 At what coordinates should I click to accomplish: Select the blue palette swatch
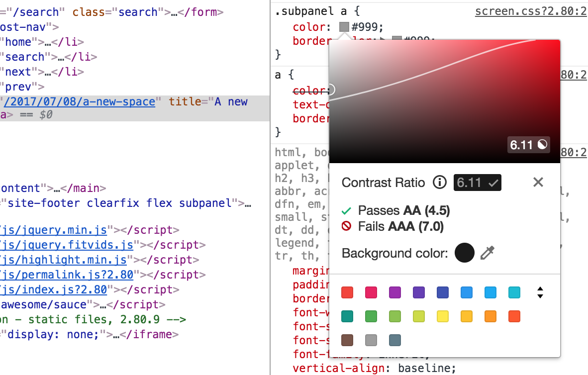[467, 292]
